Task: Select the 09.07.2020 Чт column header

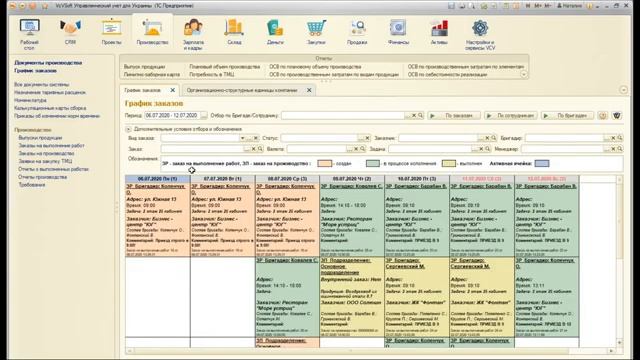Action: click(352, 179)
